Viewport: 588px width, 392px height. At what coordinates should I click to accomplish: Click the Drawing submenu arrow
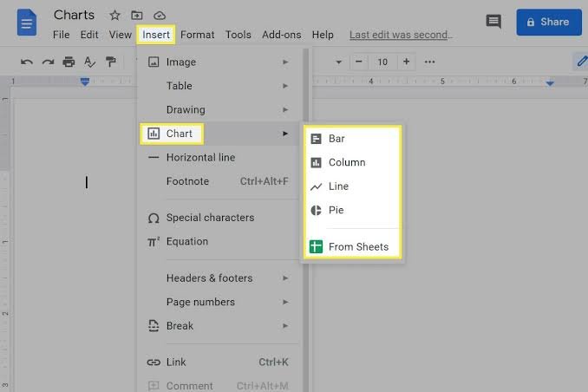tap(285, 109)
